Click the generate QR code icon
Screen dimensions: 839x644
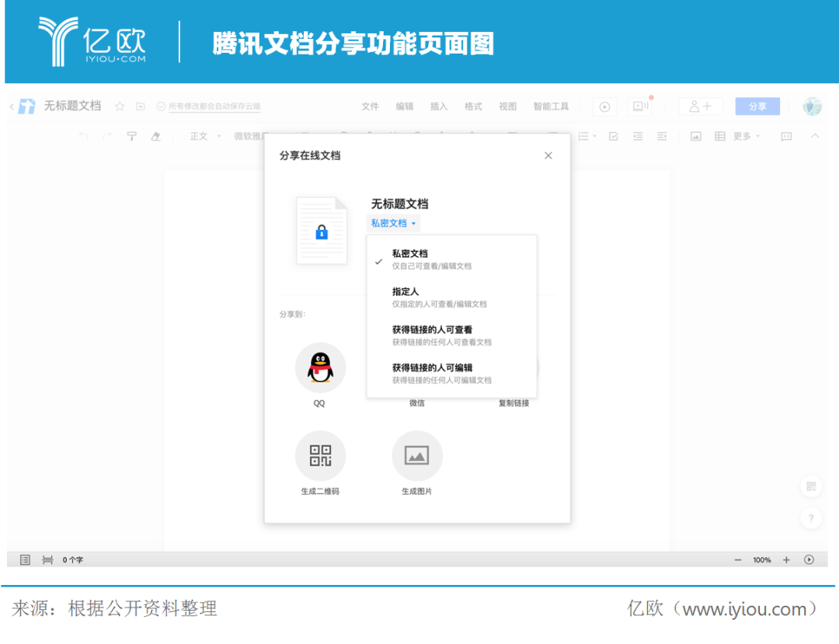(320, 456)
